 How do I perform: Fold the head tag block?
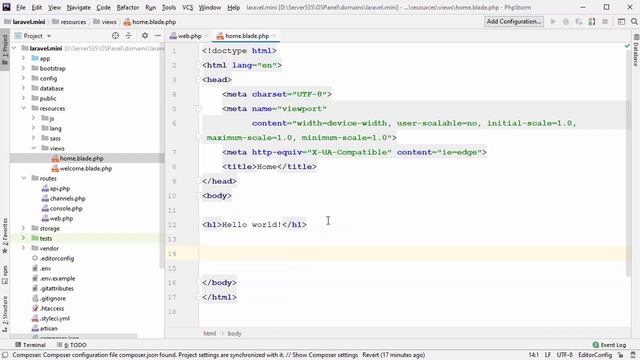tap(198, 80)
